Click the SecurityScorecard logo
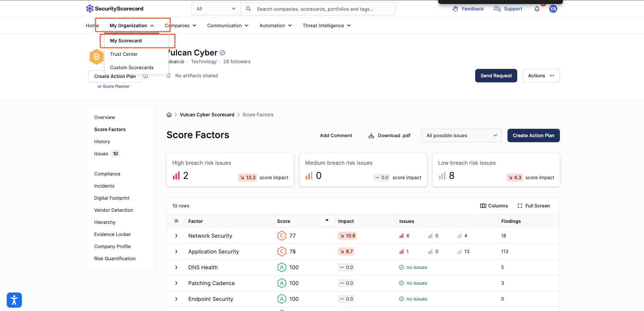Viewport: 644px width, 311px height. (115, 9)
